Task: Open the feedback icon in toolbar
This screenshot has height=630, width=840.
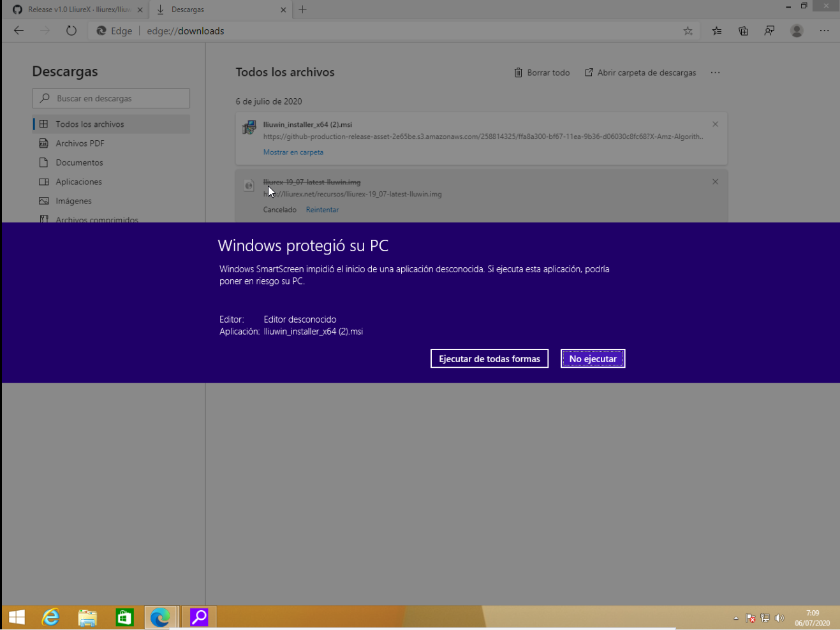Action: coord(770,31)
